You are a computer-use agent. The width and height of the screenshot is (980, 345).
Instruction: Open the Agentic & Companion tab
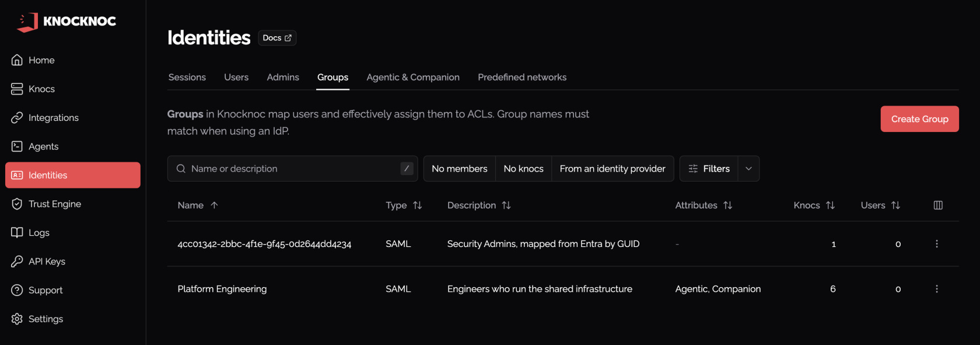pyautogui.click(x=413, y=77)
